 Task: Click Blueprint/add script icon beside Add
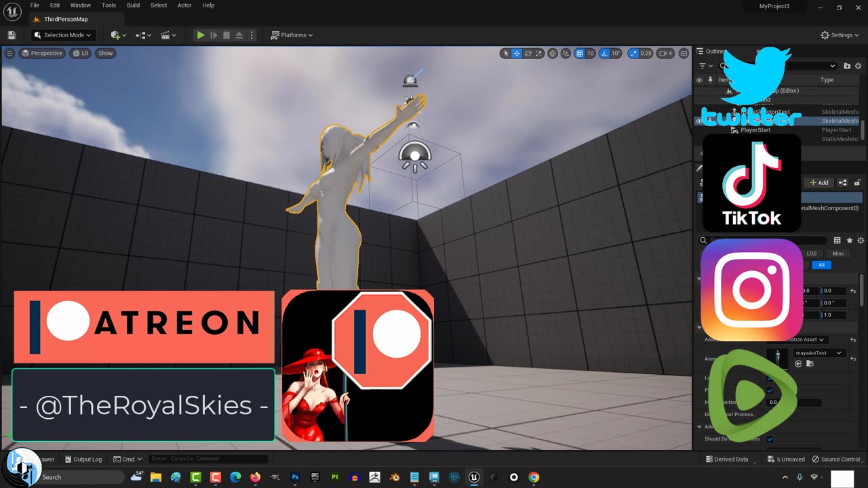[x=843, y=182]
